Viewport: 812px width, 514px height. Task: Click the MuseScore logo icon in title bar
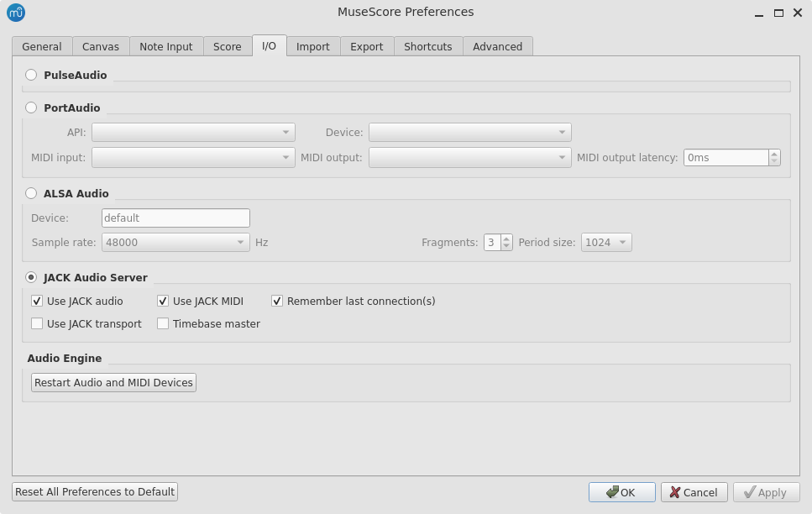16,13
